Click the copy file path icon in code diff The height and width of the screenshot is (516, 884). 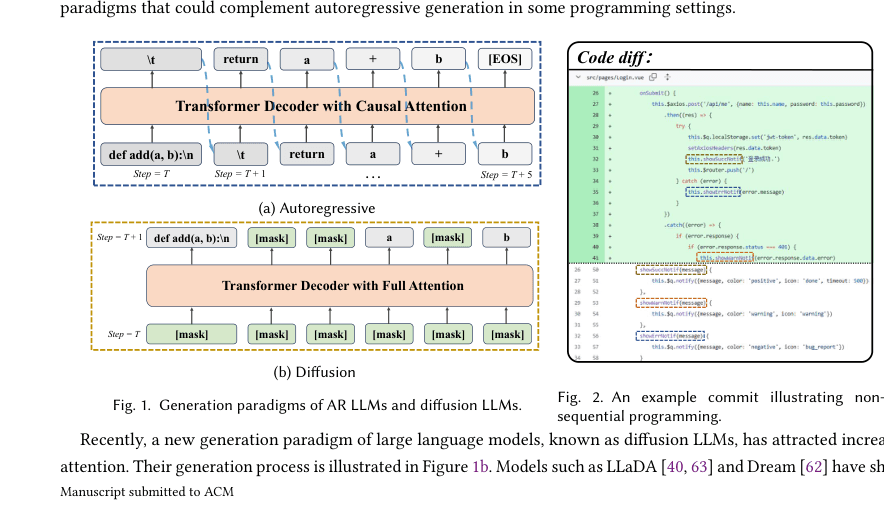pyautogui.click(x=653, y=77)
